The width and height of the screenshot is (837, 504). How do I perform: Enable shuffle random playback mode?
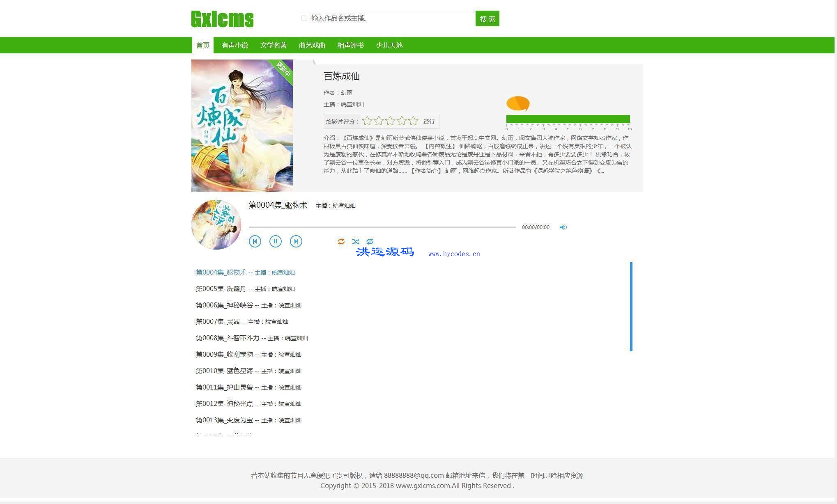[x=356, y=241]
